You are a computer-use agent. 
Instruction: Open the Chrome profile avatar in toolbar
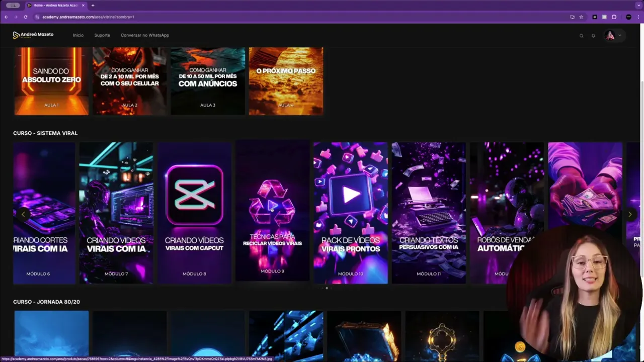pyautogui.click(x=628, y=17)
